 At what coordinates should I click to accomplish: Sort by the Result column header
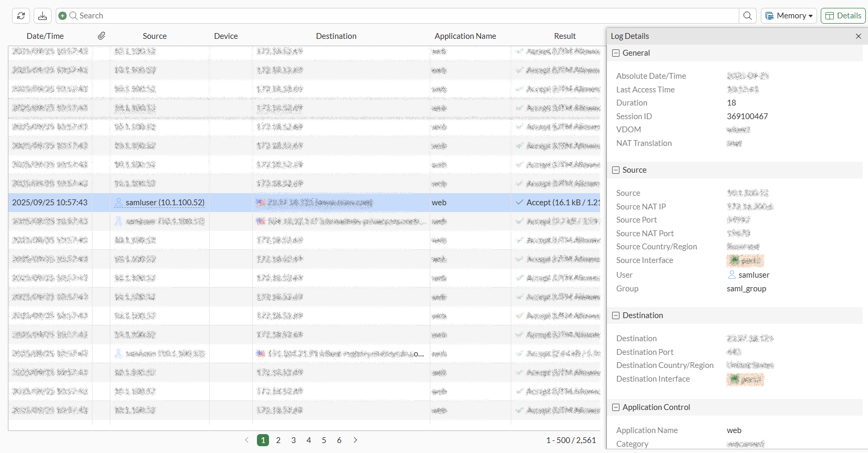pyautogui.click(x=565, y=36)
